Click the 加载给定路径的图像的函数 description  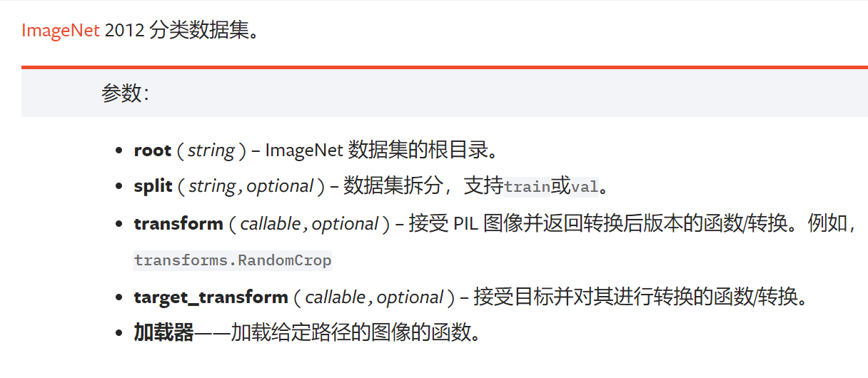pos(355,332)
